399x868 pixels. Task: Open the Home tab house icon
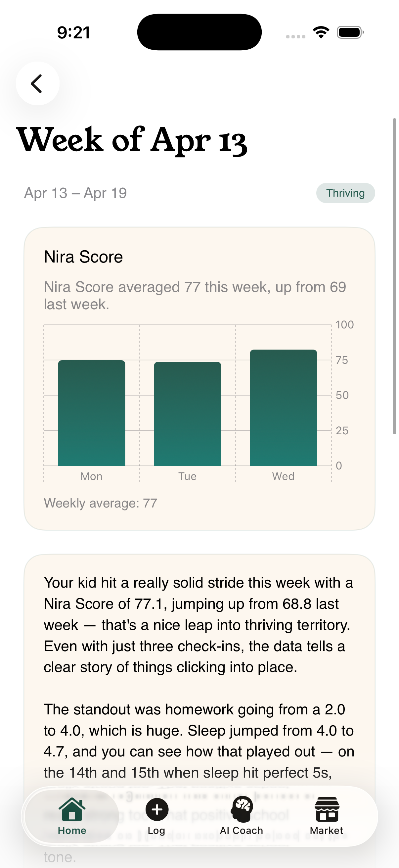pyautogui.click(x=72, y=809)
